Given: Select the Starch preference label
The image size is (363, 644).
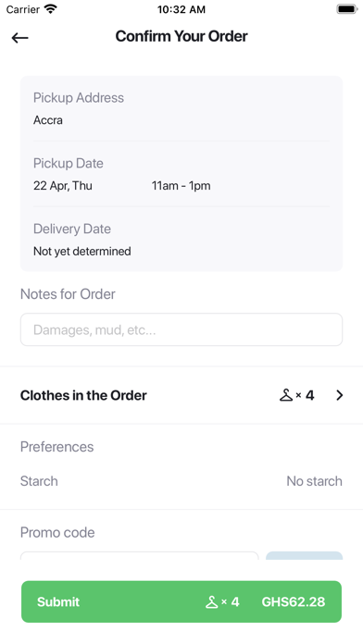Looking at the screenshot, I should (x=39, y=481).
